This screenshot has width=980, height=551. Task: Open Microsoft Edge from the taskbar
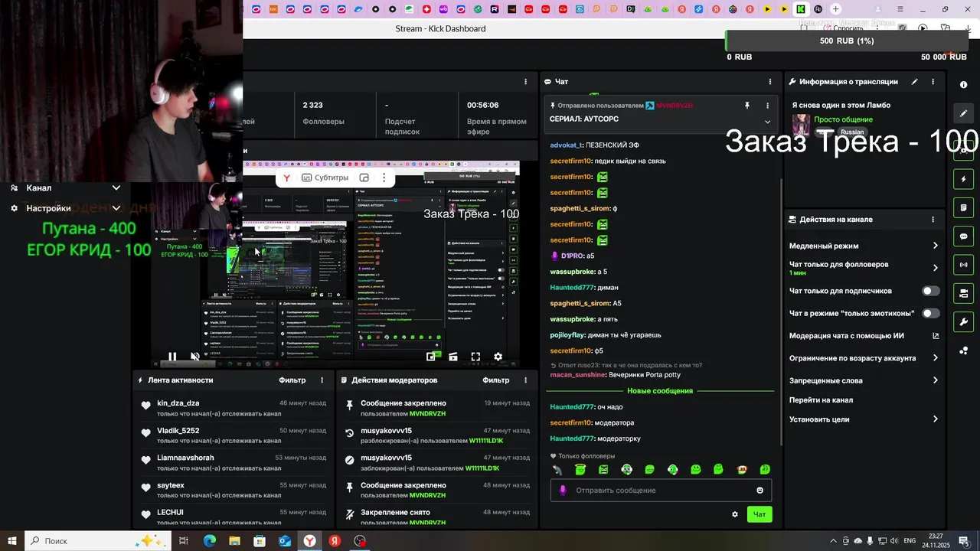point(209,541)
